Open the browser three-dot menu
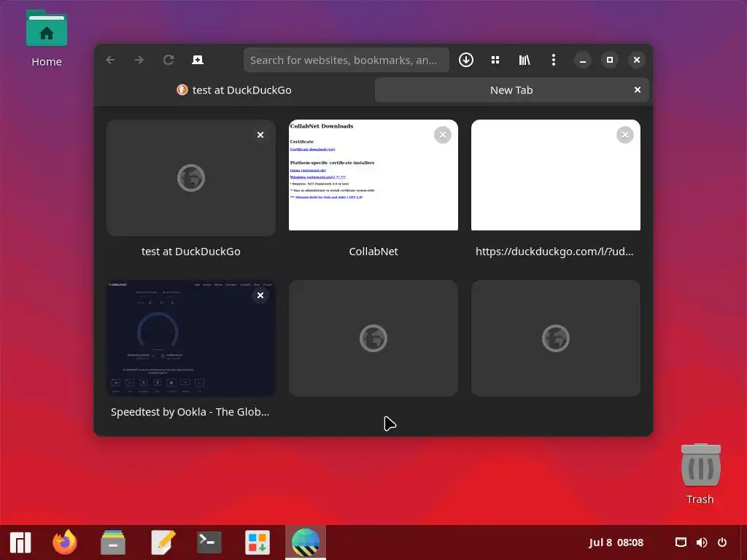Image resolution: width=747 pixels, height=560 pixels. pos(554,60)
